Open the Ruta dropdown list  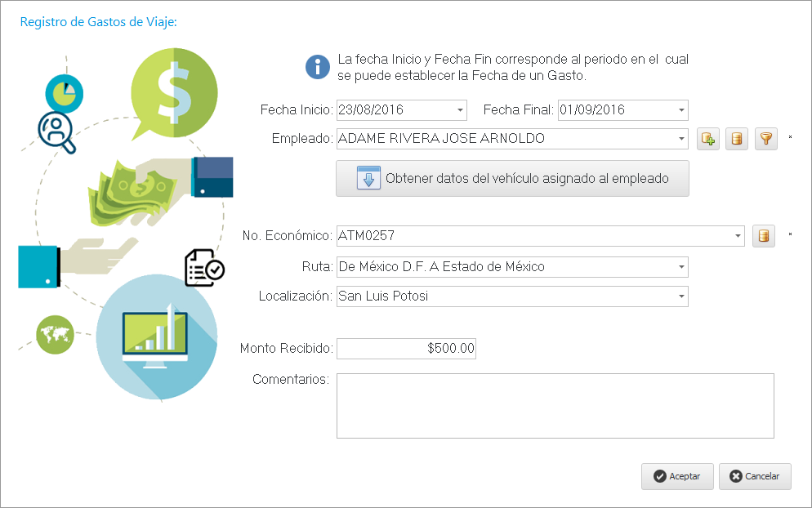point(681,267)
